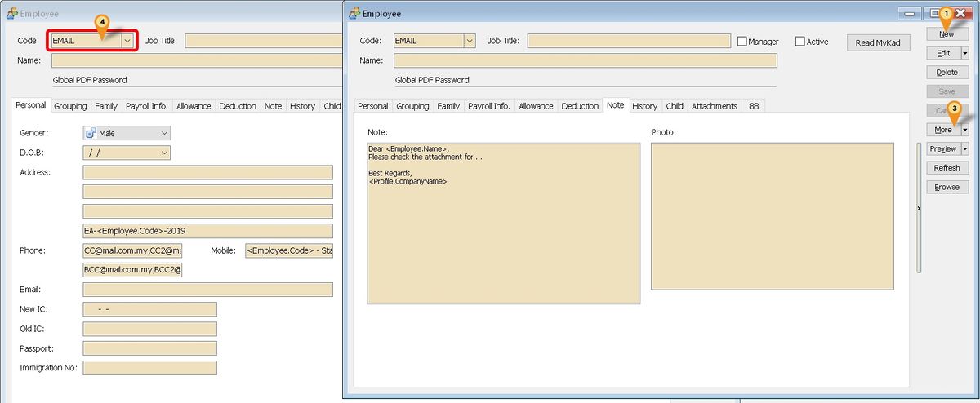Click the Browse button
Image resolution: width=980 pixels, height=403 pixels.
(947, 187)
